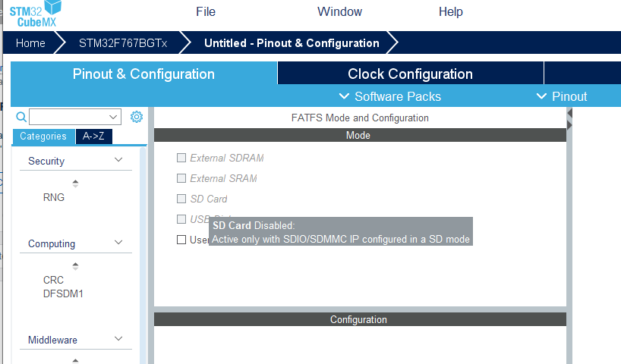The width and height of the screenshot is (621, 364).
Task: Open the File menu
Action: [x=206, y=12]
